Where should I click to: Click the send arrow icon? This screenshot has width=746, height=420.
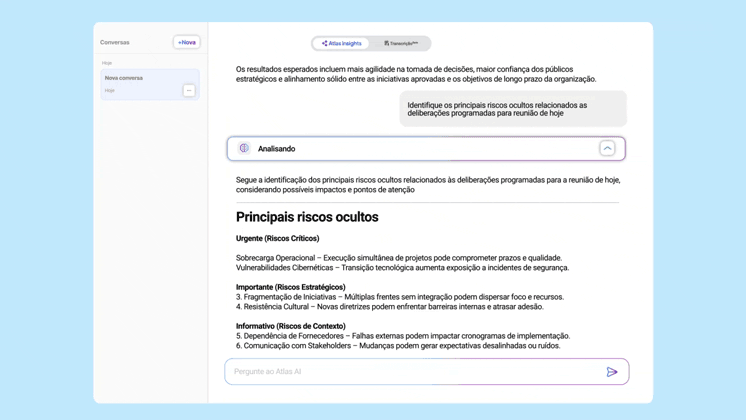pyautogui.click(x=612, y=372)
